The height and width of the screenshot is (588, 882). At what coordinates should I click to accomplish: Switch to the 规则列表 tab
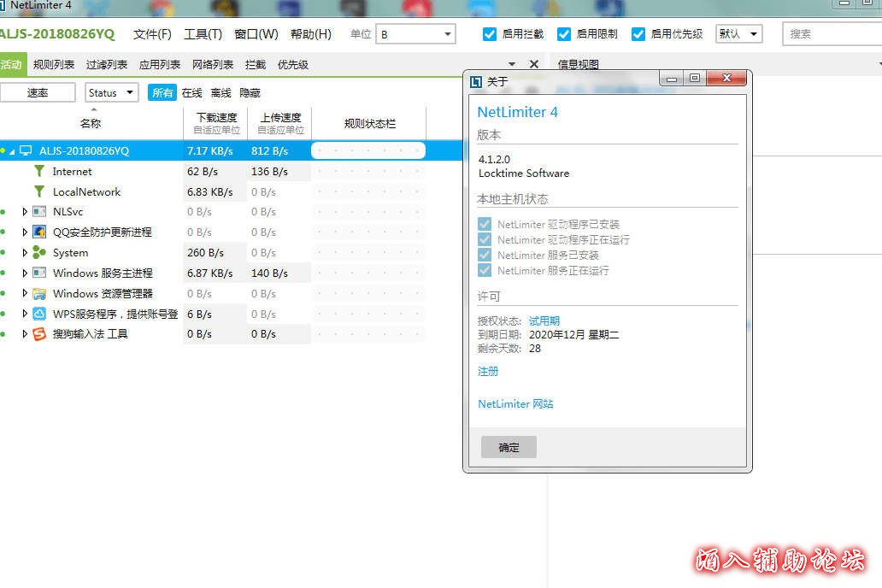pos(54,64)
